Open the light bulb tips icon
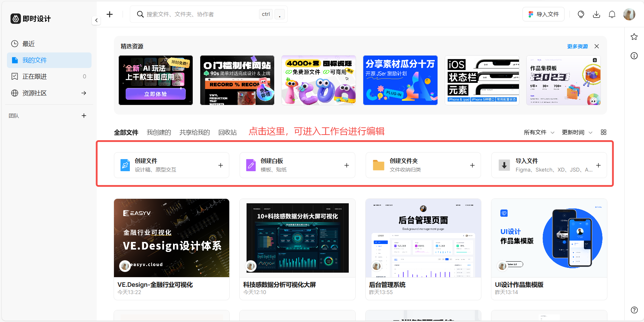Viewport: 644px width, 322px height. pos(581,14)
